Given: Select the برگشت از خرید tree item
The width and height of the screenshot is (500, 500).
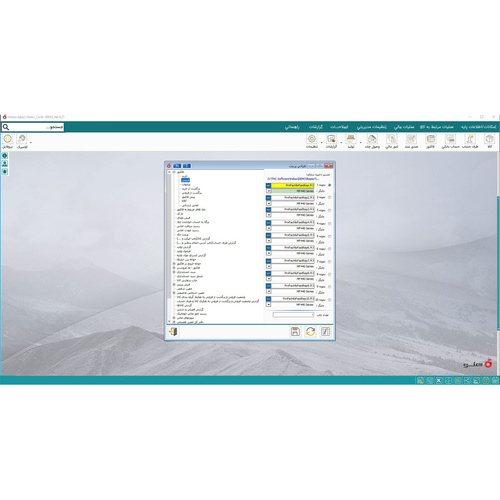Looking at the screenshot, I should click(x=191, y=189).
